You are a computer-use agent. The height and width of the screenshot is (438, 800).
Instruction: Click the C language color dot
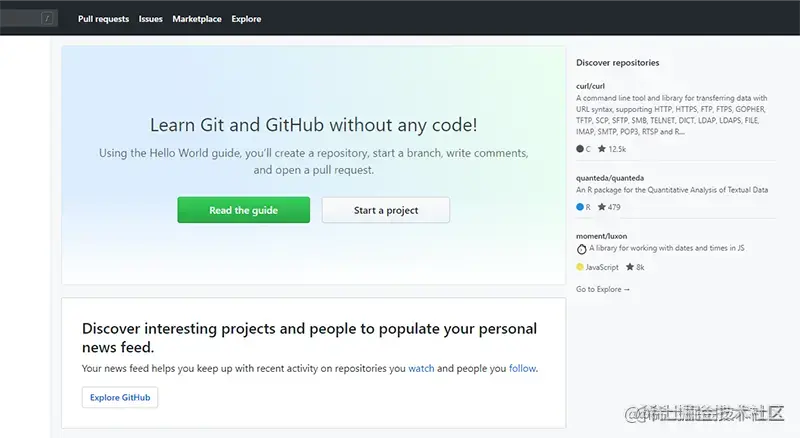(580, 149)
